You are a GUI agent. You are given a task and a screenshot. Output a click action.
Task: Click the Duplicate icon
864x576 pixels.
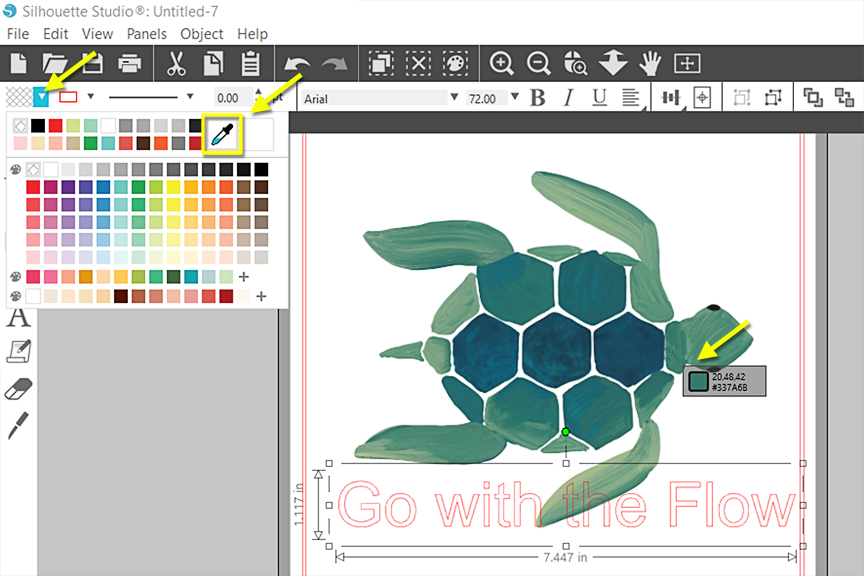coord(812,98)
